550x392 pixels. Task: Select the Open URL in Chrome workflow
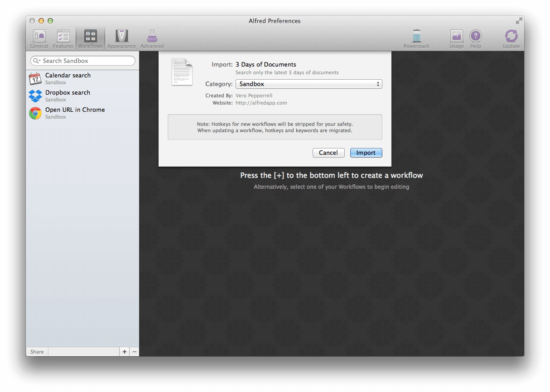[75, 113]
